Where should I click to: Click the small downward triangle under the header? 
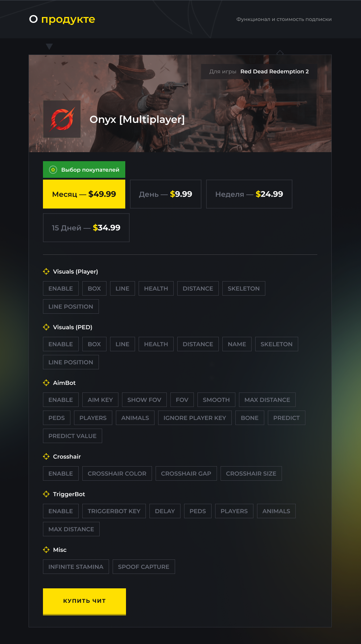49,46
